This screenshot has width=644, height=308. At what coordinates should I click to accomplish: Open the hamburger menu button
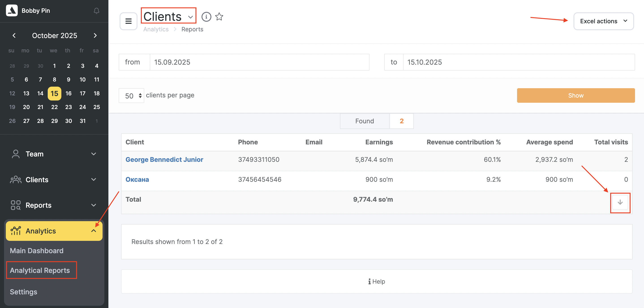pos(129,21)
